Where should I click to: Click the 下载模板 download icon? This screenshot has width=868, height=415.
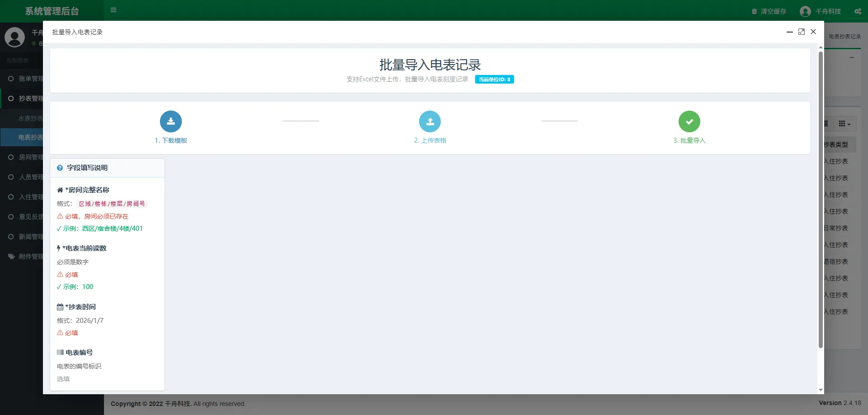[x=171, y=121]
